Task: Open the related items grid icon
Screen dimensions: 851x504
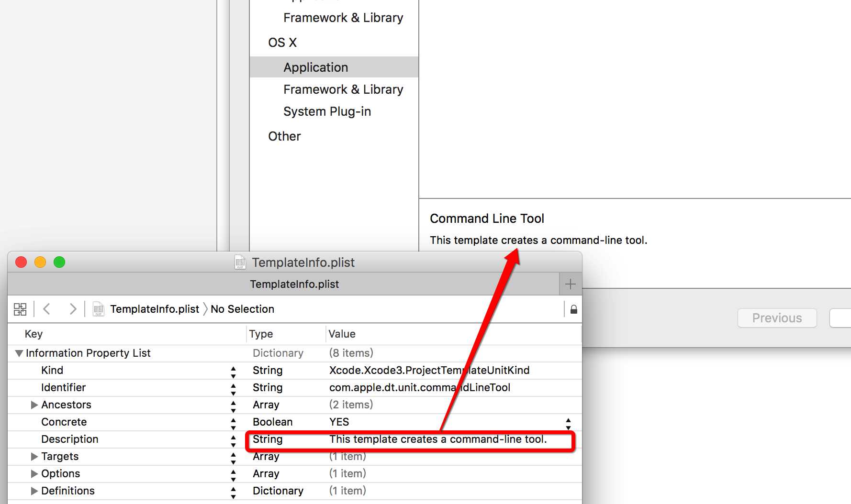Action: tap(20, 309)
